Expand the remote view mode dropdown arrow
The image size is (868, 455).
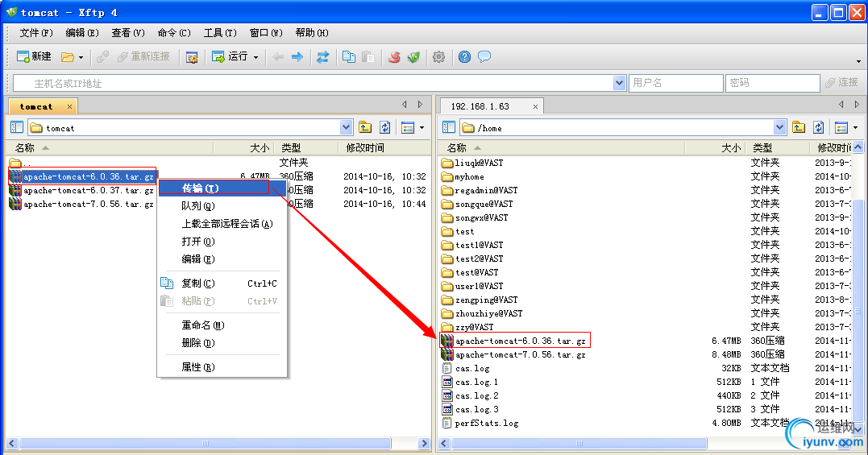click(855, 128)
